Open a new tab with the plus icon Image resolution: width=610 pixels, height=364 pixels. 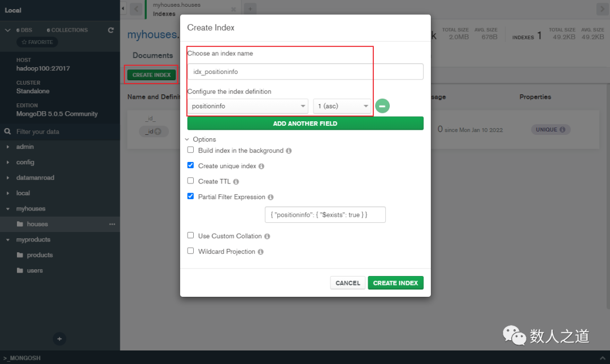pos(250,8)
